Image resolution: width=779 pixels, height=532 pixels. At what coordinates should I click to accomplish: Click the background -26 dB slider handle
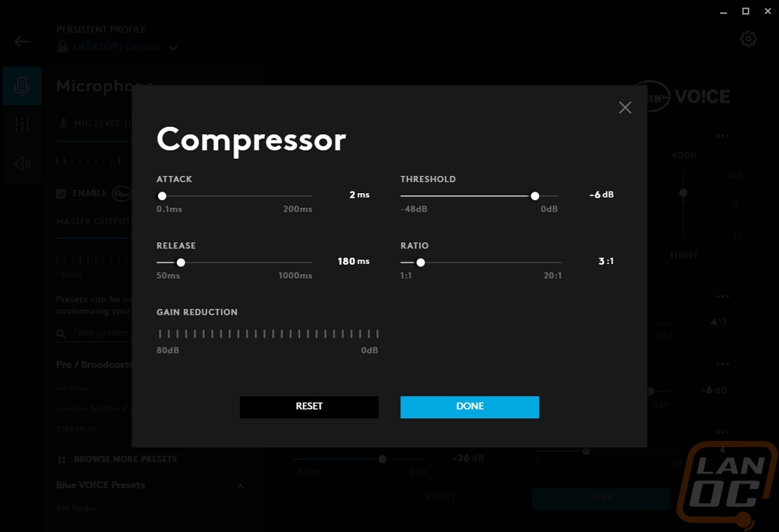pyautogui.click(x=382, y=459)
